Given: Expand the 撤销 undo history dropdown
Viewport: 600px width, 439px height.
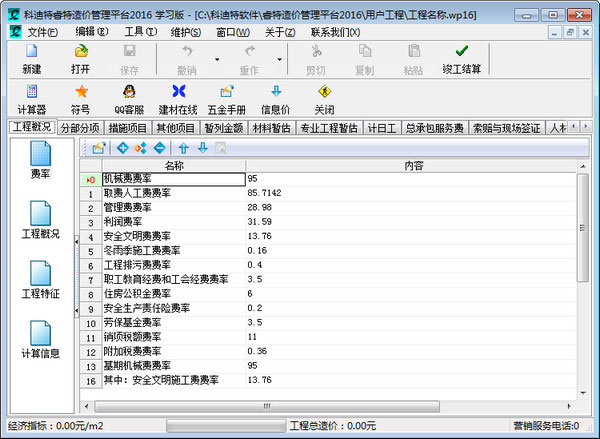Looking at the screenshot, I should coord(217,60).
